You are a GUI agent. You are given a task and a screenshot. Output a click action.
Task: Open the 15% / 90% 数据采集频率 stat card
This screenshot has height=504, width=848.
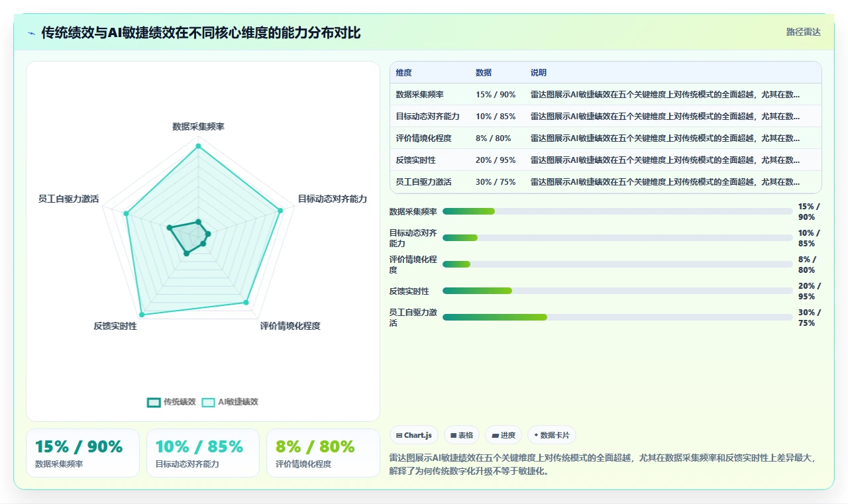(83, 453)
